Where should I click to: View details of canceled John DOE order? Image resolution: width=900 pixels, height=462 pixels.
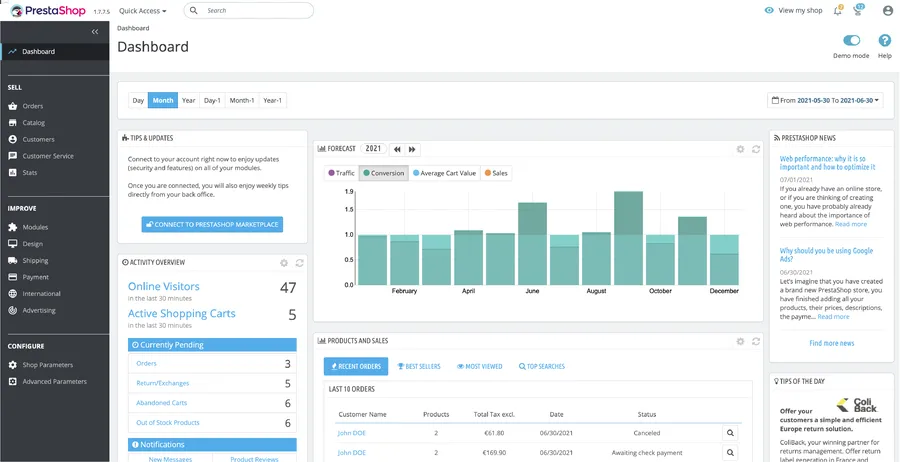(x=730, y=433)
